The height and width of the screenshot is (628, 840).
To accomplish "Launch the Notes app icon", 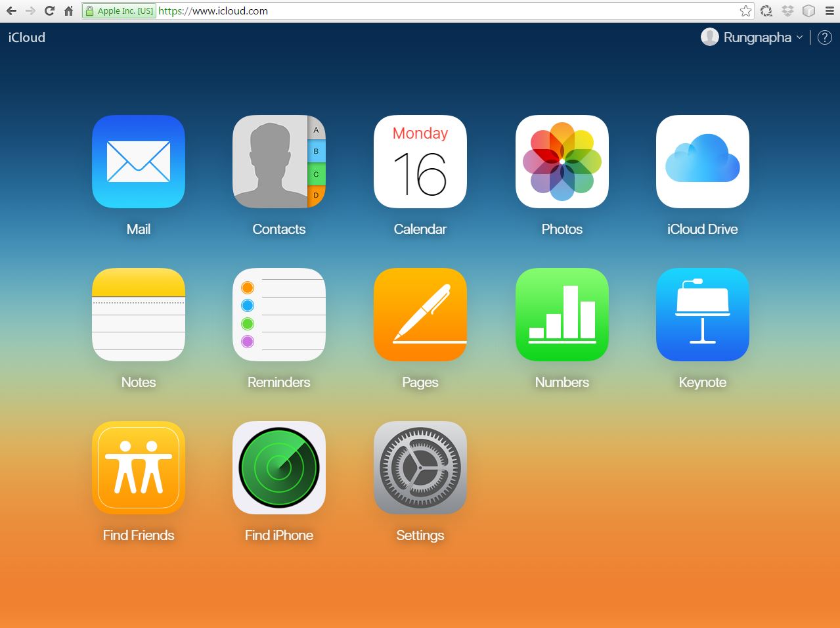I will (x=139, y=315).
